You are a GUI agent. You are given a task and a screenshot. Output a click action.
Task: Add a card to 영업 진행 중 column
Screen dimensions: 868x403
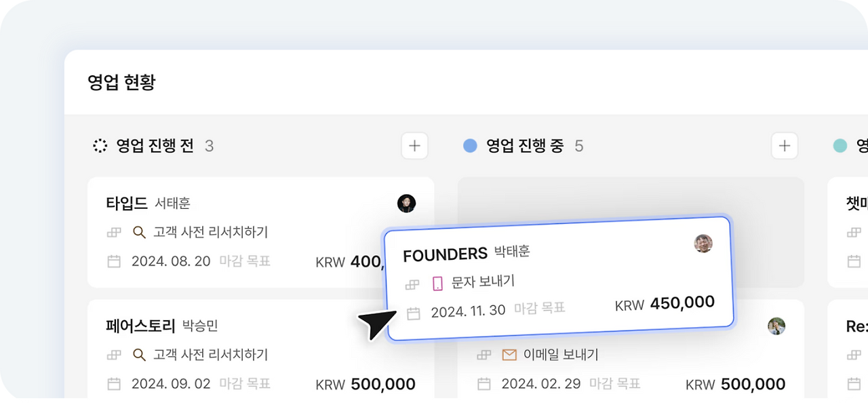(785, 146)
